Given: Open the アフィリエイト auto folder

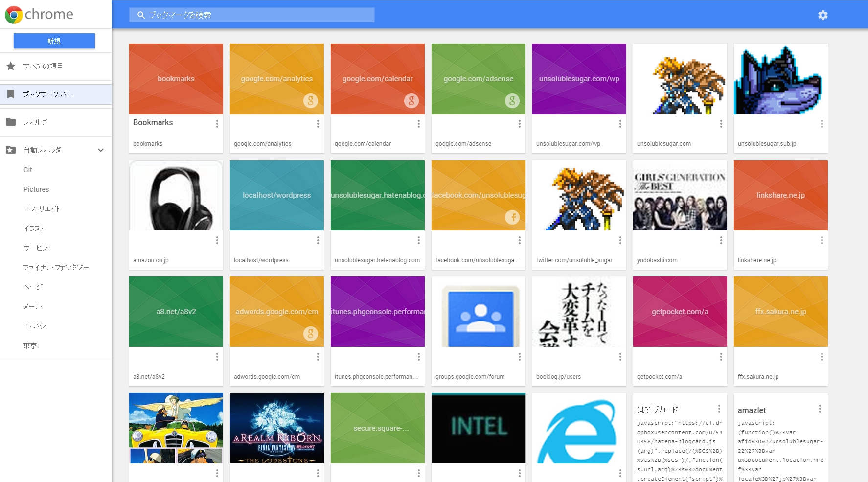Looking at the screenshot, I should (42, 209).
